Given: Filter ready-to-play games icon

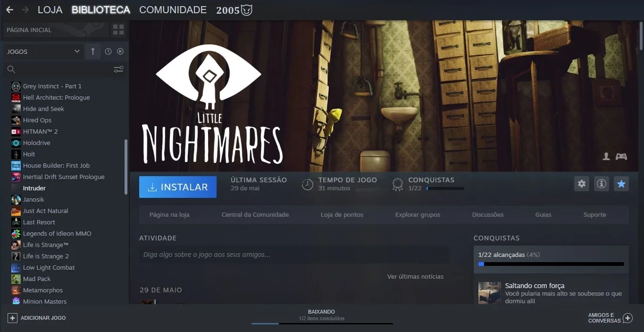Looking at the screenshot, I should point(120,51).
